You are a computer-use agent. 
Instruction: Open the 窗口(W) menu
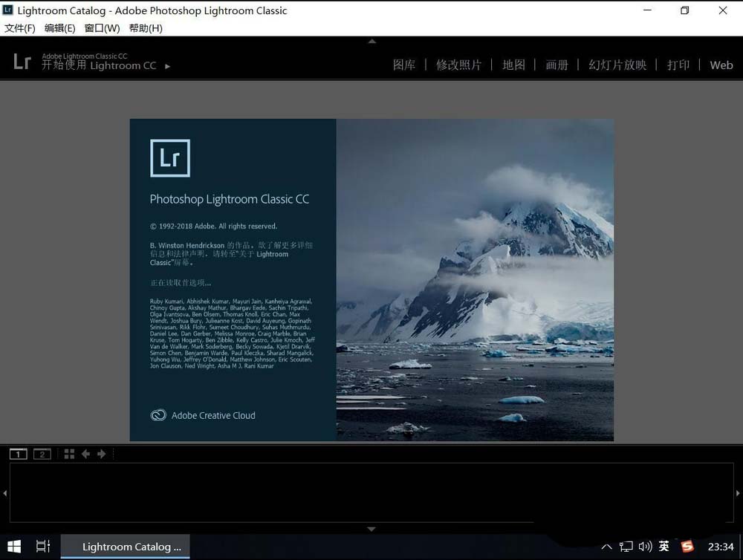[x=102, y=28]
